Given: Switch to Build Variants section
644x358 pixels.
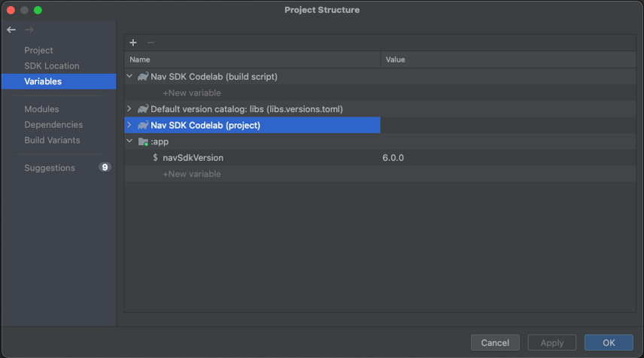Looking at the screenshot, I should (52, 141).
